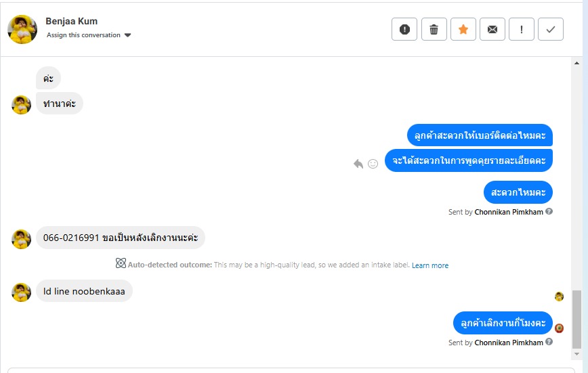The image size is (588, 373).
Task: Click the phone number message 066-0216991
Action: click(120, 238)
